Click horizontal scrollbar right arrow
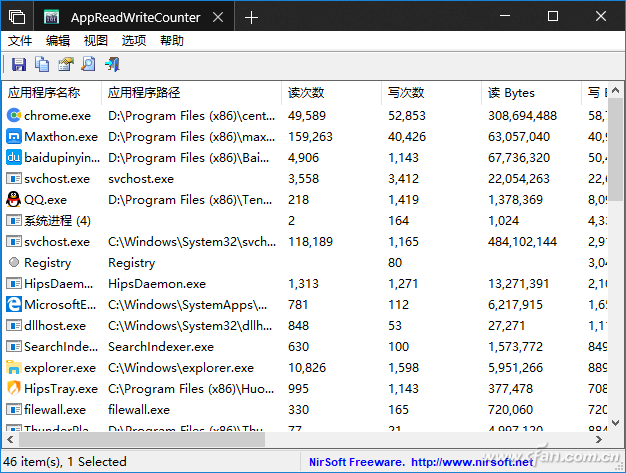Image resolution: width=626 pixels, height=473 pixels. point(598,439)
